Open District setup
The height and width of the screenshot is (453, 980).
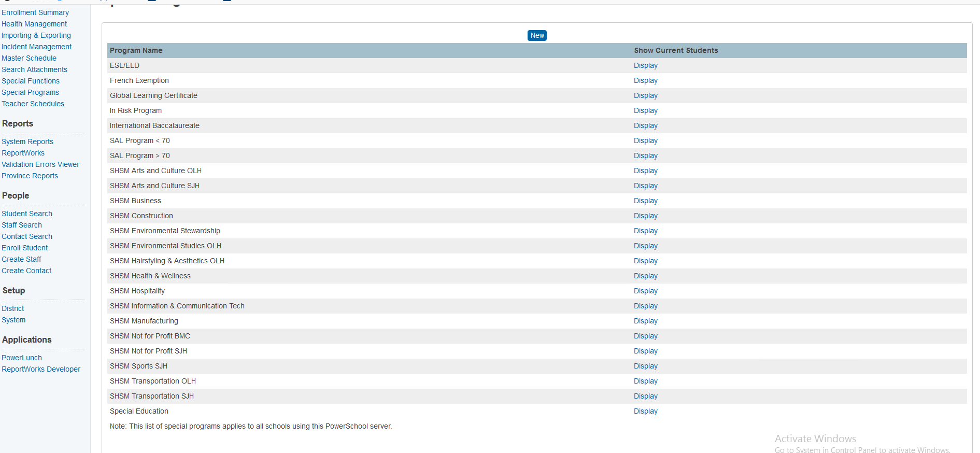(x=13, y=308)
